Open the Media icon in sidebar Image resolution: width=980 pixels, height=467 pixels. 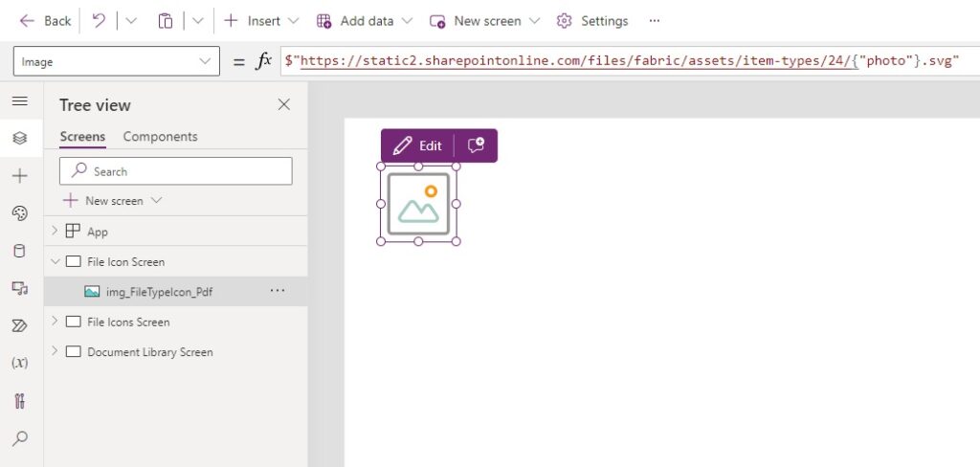click(19, 288)
